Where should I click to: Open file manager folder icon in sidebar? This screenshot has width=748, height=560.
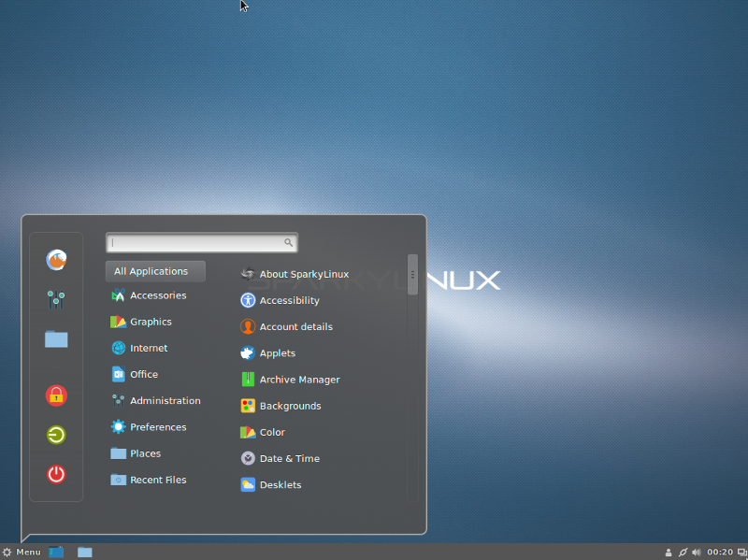[56, 338]
